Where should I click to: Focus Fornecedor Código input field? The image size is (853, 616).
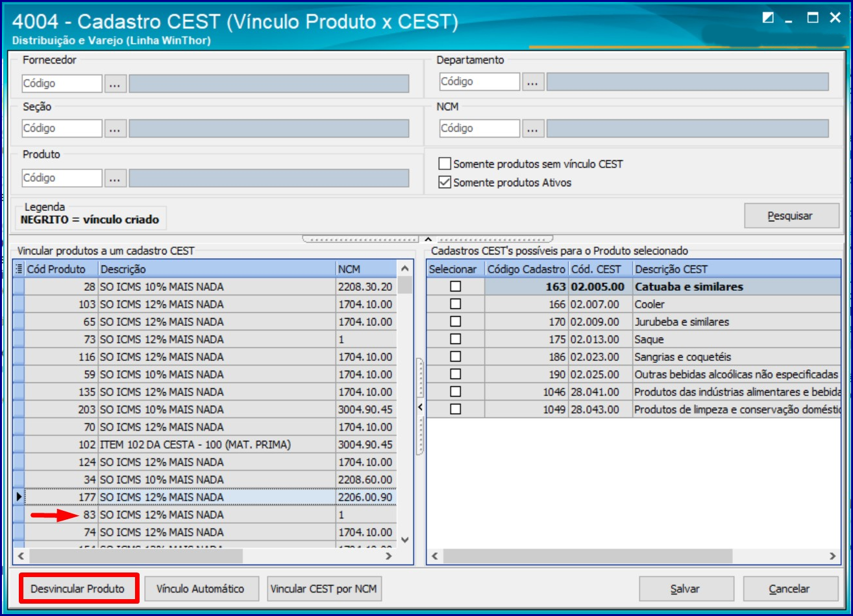coord(62,84)
